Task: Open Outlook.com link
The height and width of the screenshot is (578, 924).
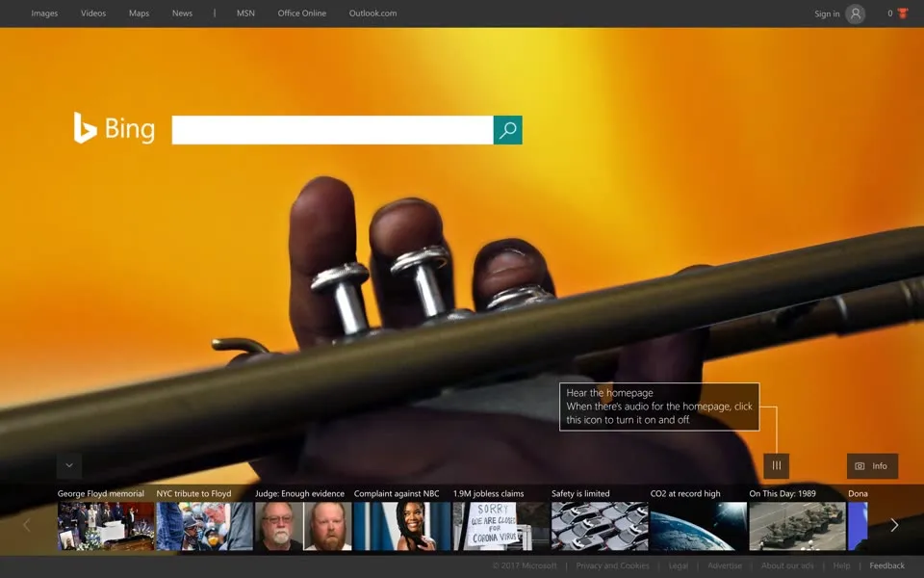Action: tap(372, 13)
